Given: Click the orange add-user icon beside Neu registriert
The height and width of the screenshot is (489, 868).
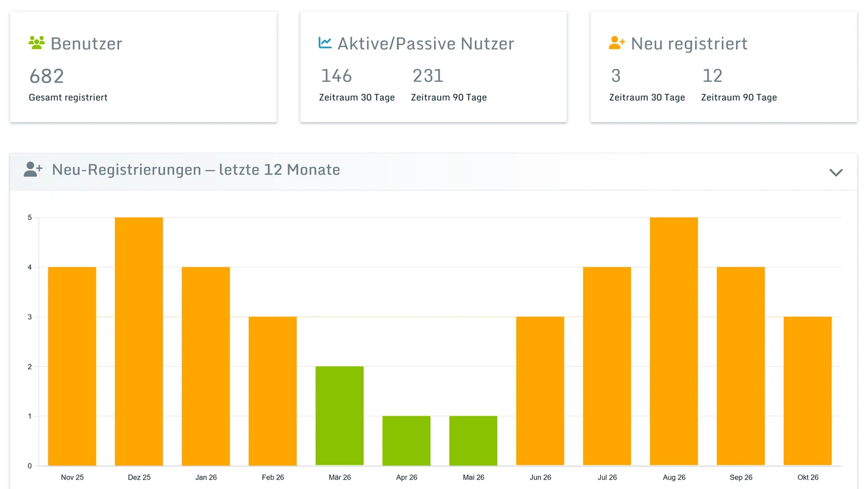Looking at the screenshot, I should click(617, 43).
